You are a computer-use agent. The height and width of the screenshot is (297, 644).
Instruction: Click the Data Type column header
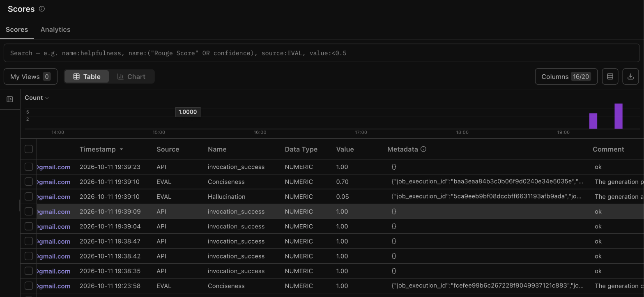[301, 149]
